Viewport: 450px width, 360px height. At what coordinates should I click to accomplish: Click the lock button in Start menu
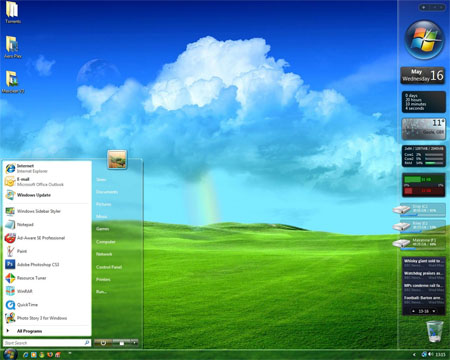click(x=122, y=342)
